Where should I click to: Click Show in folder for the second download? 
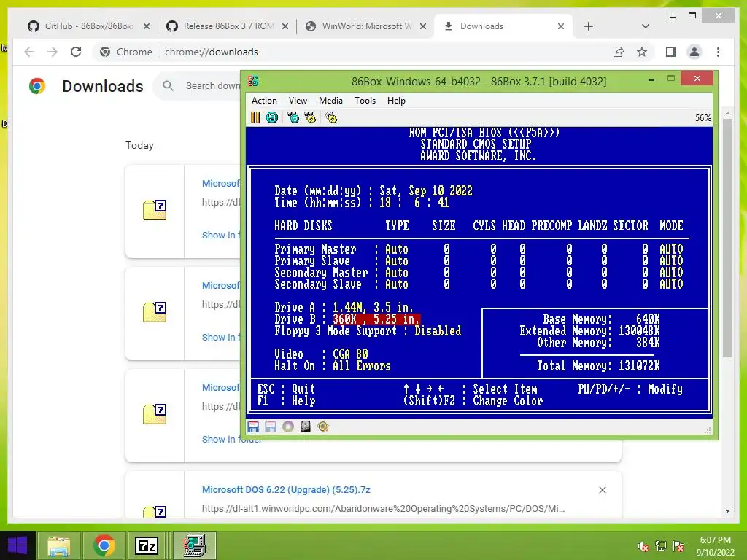[x=222, y=337]
